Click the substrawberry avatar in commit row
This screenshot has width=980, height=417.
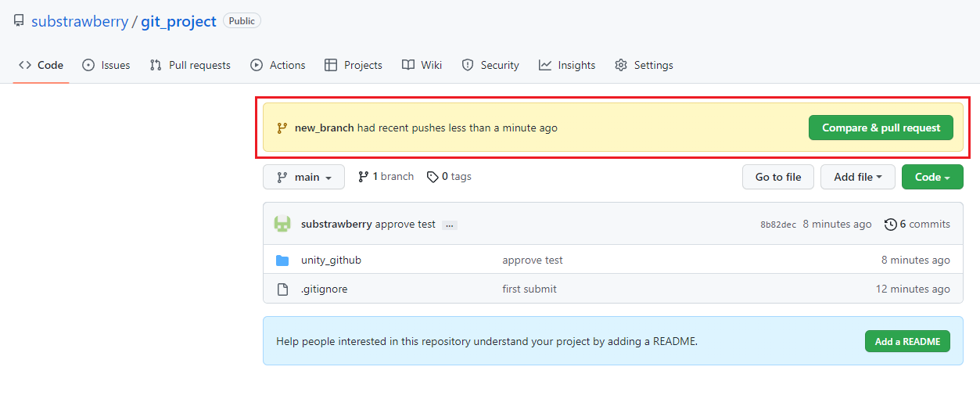tap(282, 224)
